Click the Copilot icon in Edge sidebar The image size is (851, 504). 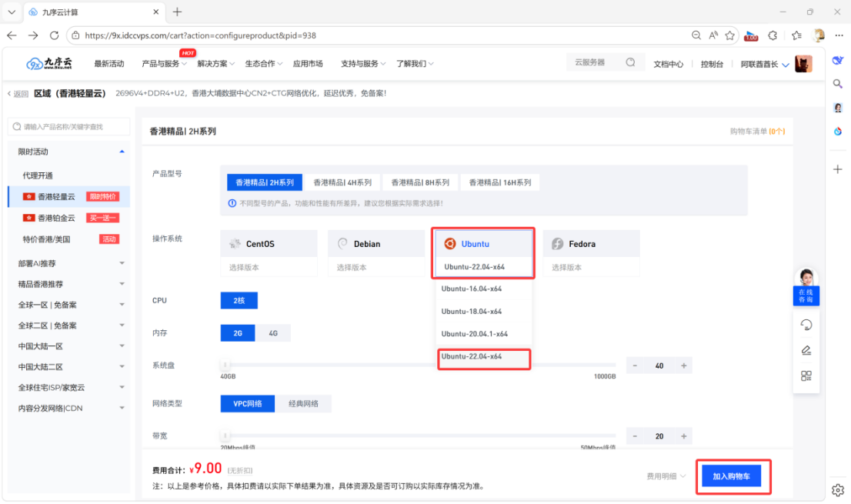pos(838,60)
